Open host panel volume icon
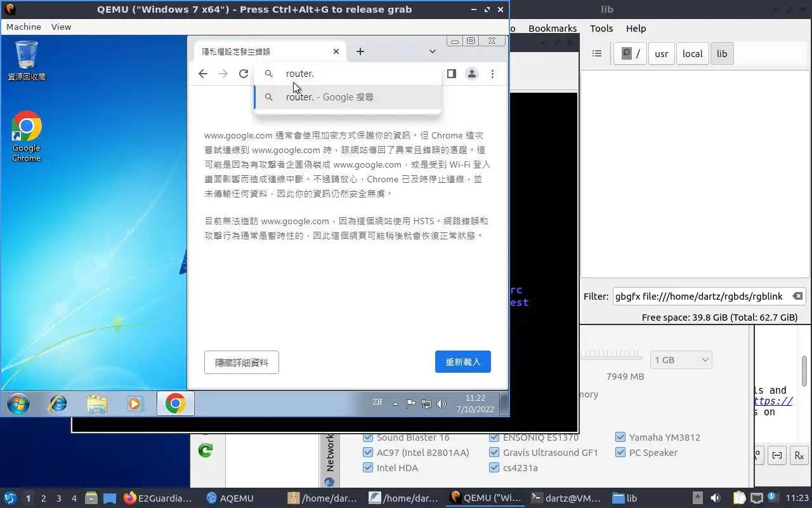The height and width of the screenshot is (508, 812). (716, 498)
